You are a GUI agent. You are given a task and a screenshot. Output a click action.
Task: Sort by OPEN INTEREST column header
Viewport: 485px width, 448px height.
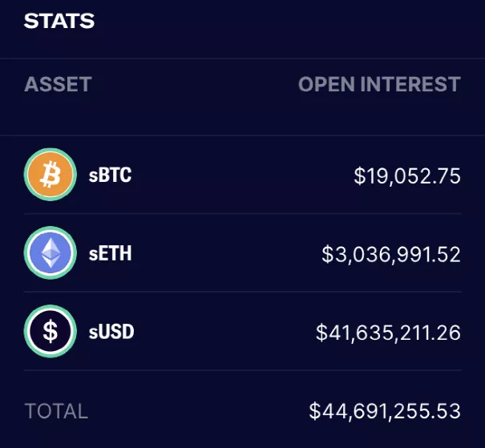[379, 84]
